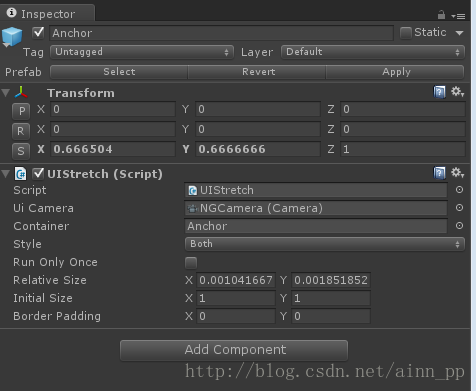Toggle the Anchor object active checkbox

point(38,32)
